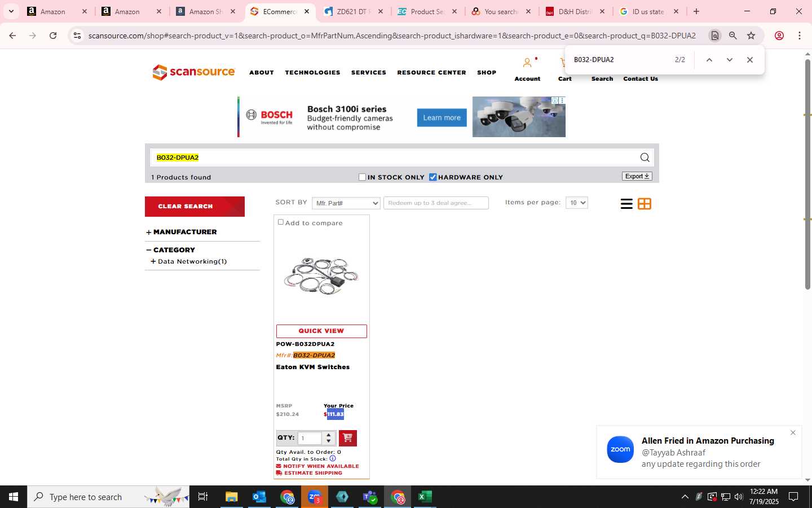Image resolution: width=812 pixels, height=508 pixels.
Task: Open Items per page dropdown
Action: [576, 203]
